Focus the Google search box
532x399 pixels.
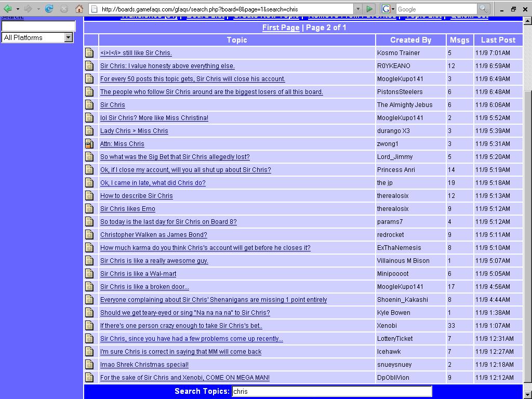point(435,9)
